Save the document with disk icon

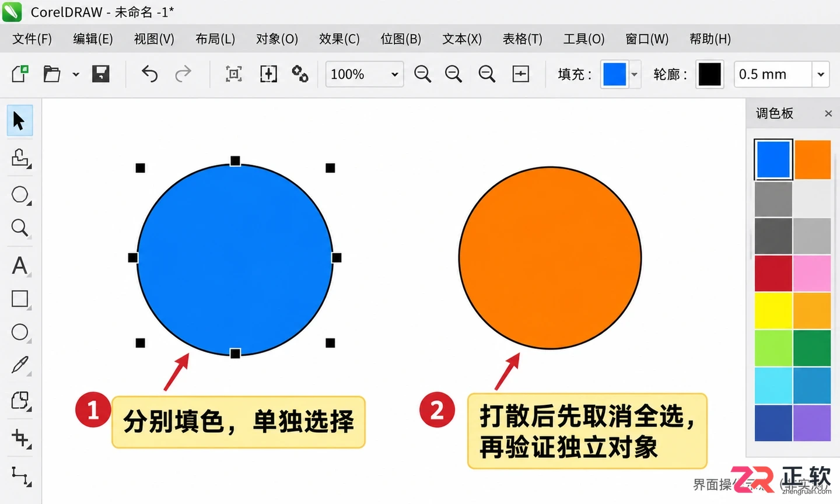tap(100, 73)
